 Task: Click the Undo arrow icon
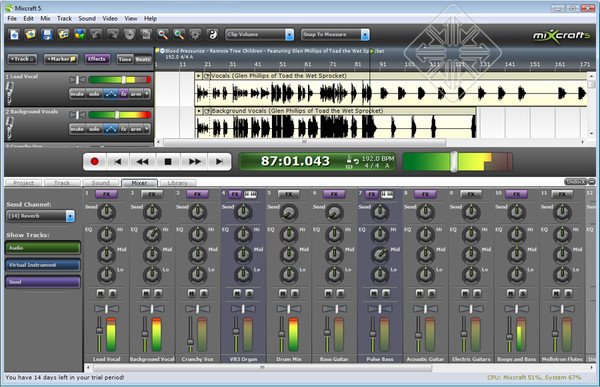(x=96, y=35)
